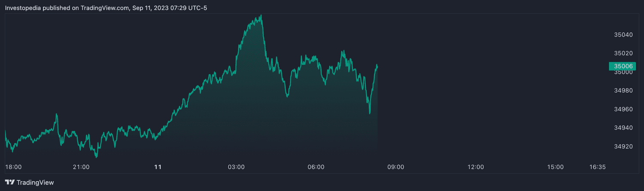Click the 12:00 time axis label
This screenshot has height=191, width=644.
476,167
